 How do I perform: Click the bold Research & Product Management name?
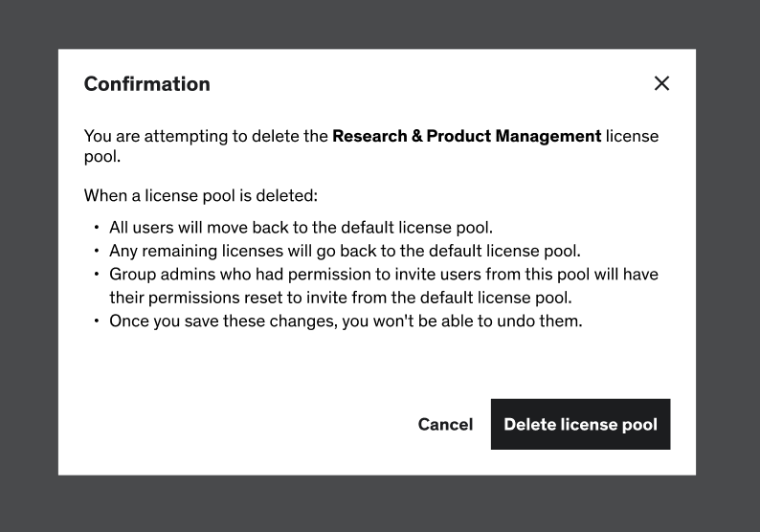pyautogui.click(x=466, y=136)
